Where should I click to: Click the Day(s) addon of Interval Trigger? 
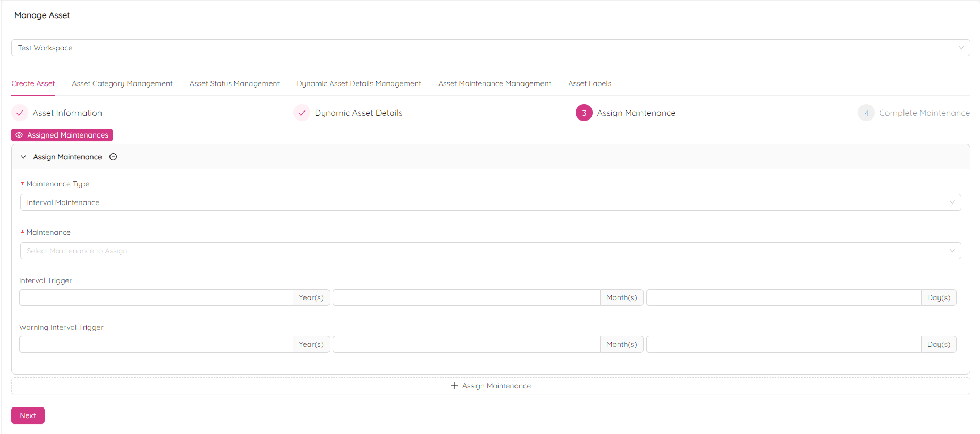click(939, 297)
